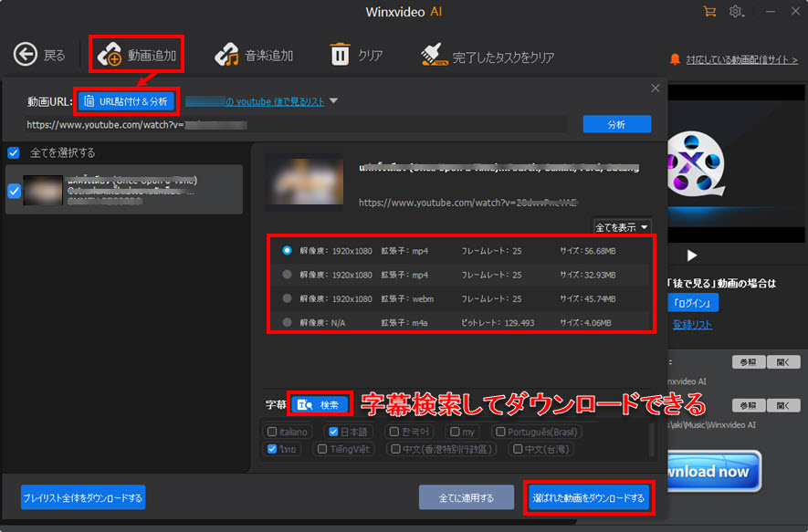Click the Winxvideo film reel logo
Image resolution: width=808 pixels, height=532 pixels.
tap(696, 164)
